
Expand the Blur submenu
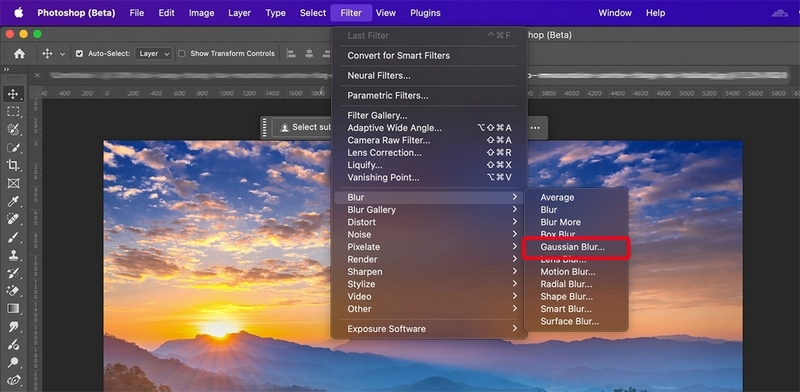click(x=428, y=198)
